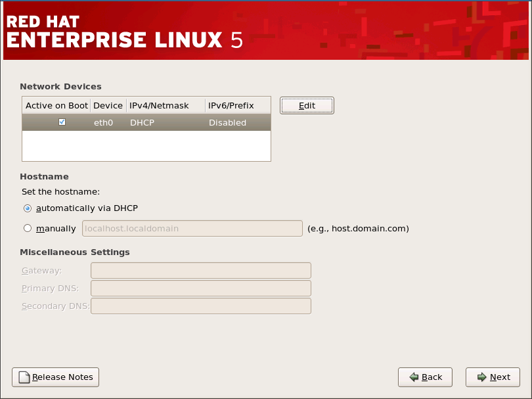Select automatically via DHCP option
The height and width of the screenshot is (399, 532).
[x=28, y=208]
